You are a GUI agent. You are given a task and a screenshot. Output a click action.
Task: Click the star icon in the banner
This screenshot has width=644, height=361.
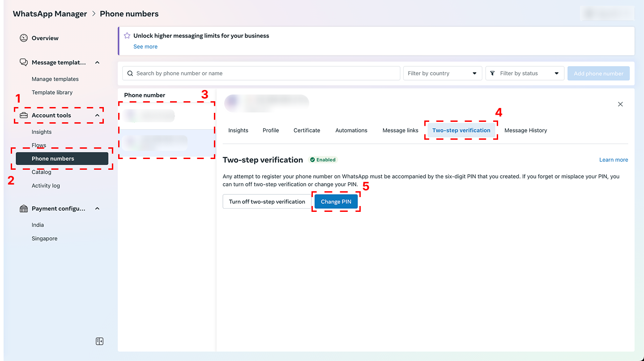tap(127, 35)
